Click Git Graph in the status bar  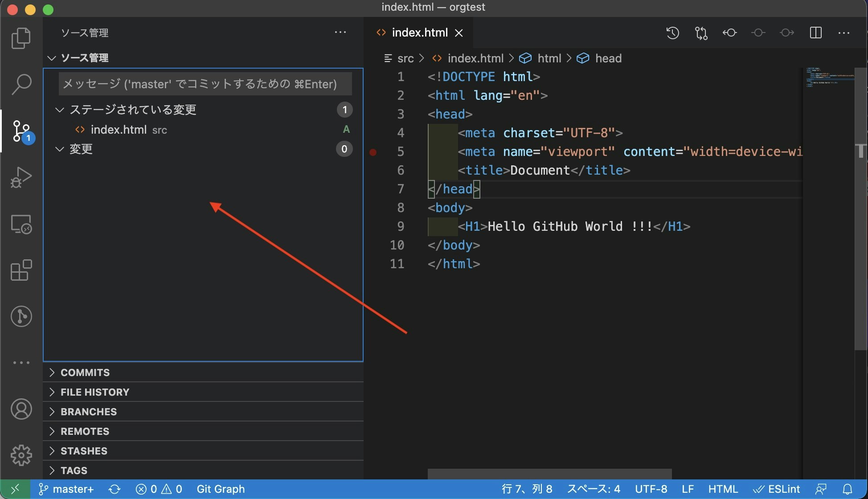tap(221, 489)
